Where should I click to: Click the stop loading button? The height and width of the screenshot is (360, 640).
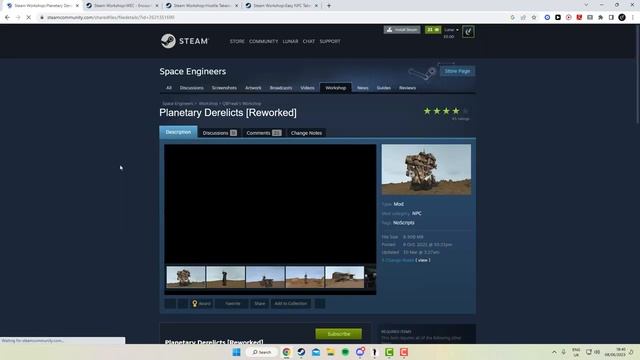(x=29, y=18)
